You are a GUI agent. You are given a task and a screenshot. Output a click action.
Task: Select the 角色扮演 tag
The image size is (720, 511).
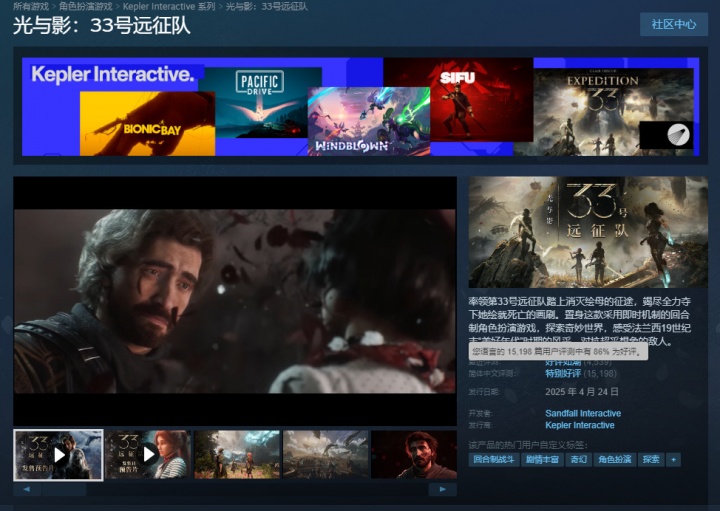pyautogui.click(x=615, y=460)
